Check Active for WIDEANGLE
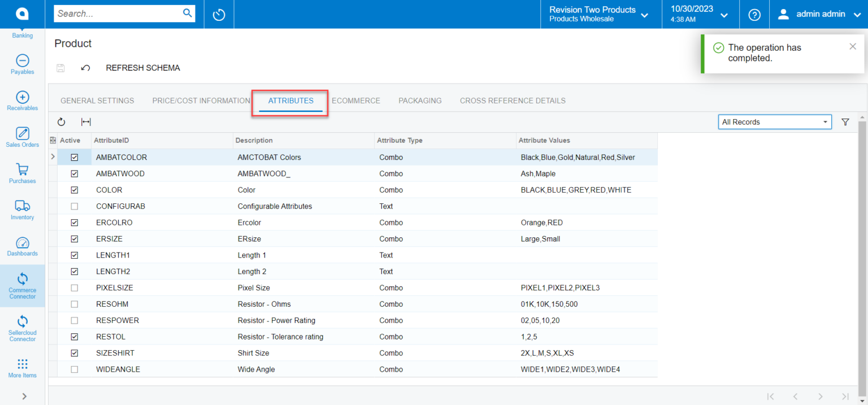Image resolution: width=868 pixels, height=405 pixels. pos(75,369)
